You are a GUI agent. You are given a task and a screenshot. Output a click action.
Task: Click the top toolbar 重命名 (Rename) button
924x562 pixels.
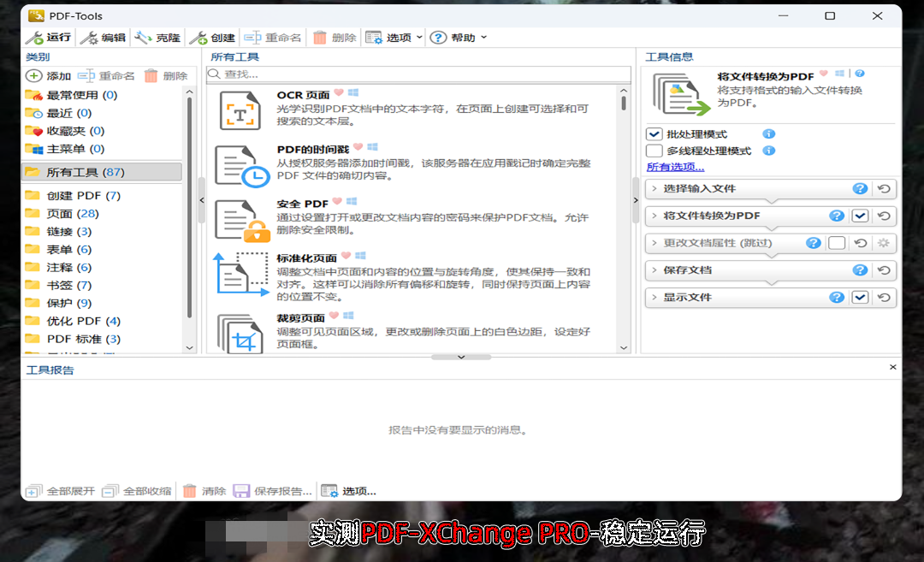[x=272, y=38]
